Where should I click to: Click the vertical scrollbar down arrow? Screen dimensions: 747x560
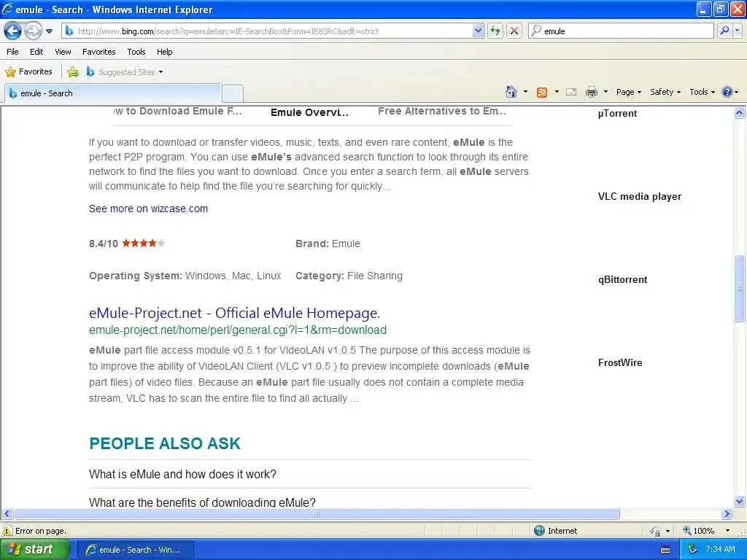tap(740, 501)
